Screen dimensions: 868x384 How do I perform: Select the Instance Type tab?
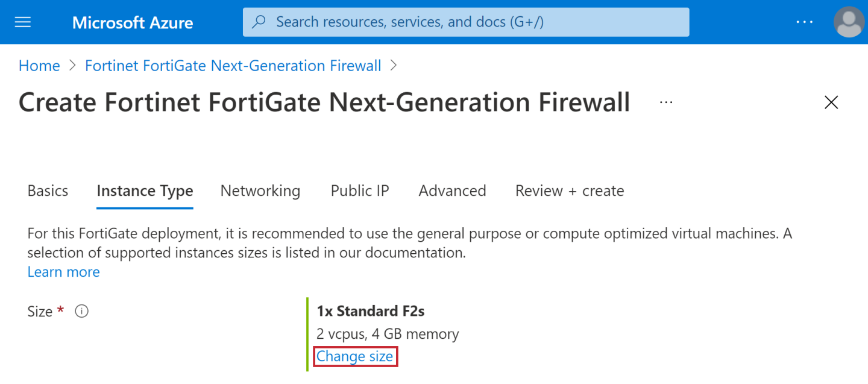145,191
